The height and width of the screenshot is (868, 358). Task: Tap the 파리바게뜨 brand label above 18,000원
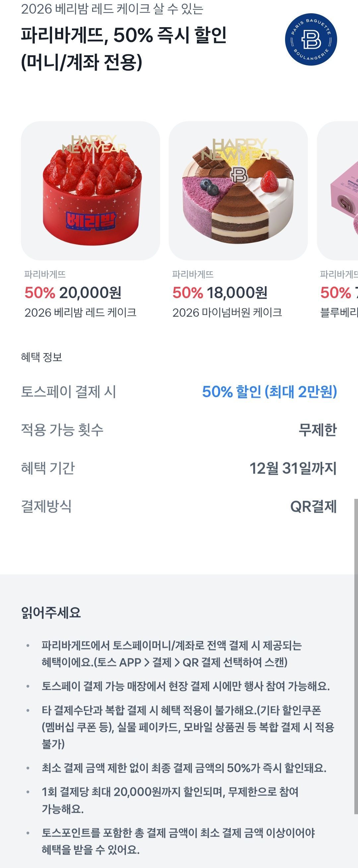(193, 274)
